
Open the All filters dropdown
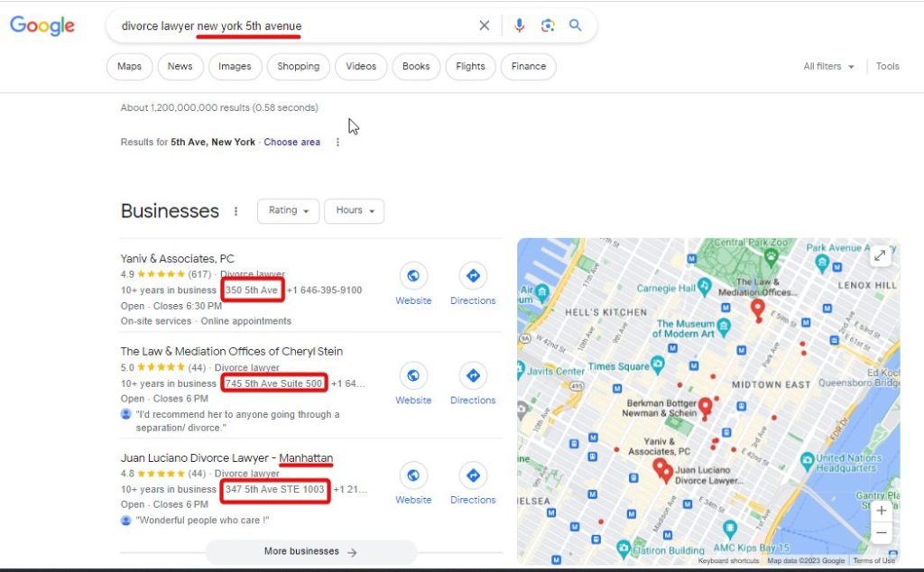(828, 67)
